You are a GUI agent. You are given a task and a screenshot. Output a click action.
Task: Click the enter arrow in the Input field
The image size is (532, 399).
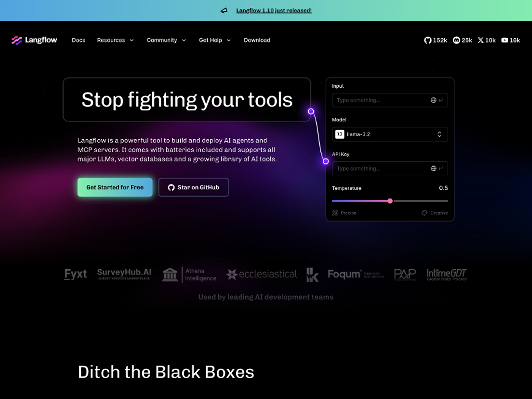click(x=441, y=100)
